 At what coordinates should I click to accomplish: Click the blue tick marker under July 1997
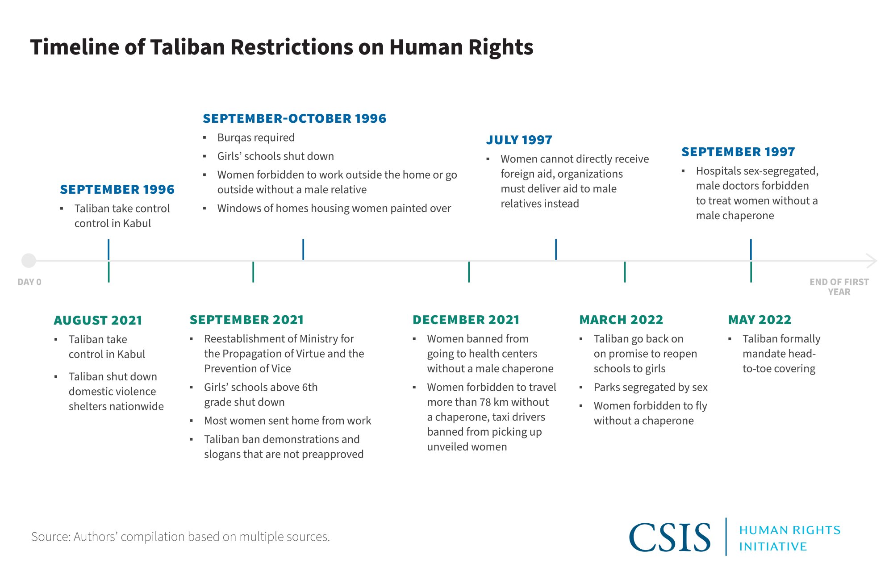pyautogui.click(x=556, y=249)
